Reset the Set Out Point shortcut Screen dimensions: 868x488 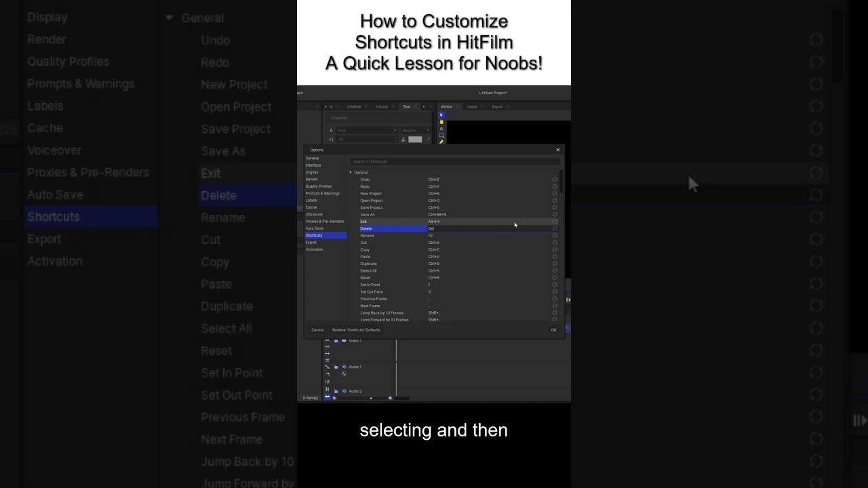point(555,292)
